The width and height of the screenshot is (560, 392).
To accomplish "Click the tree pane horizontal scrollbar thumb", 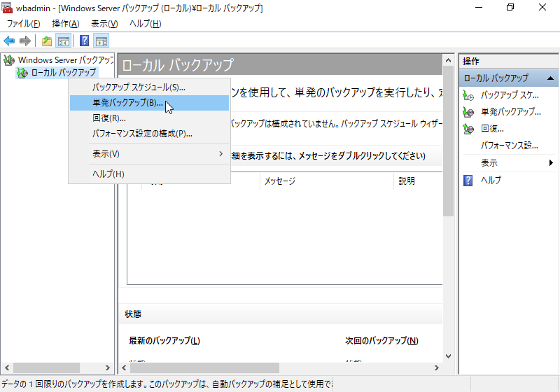I will [46, 367].
